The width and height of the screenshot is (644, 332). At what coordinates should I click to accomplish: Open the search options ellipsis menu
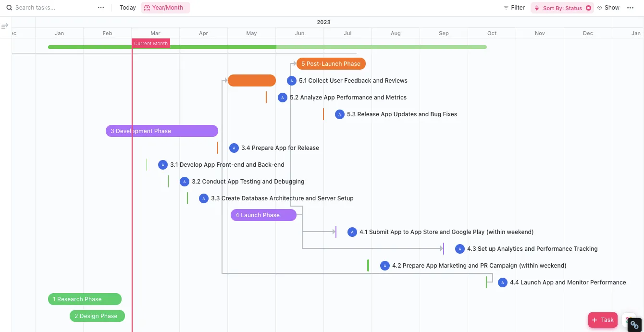[100, 8]
